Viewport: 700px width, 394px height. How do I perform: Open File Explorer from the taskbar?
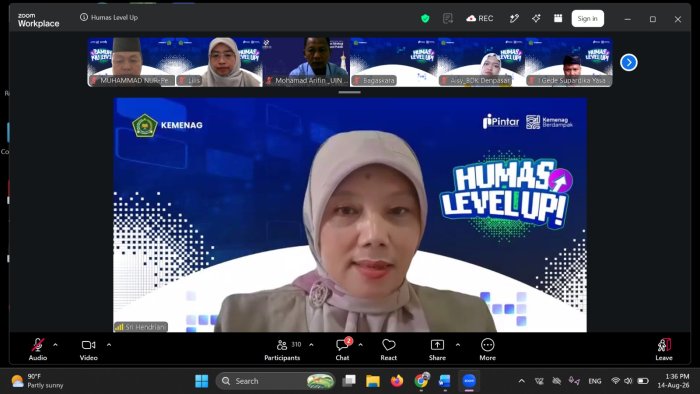click(x=373, y=381)
